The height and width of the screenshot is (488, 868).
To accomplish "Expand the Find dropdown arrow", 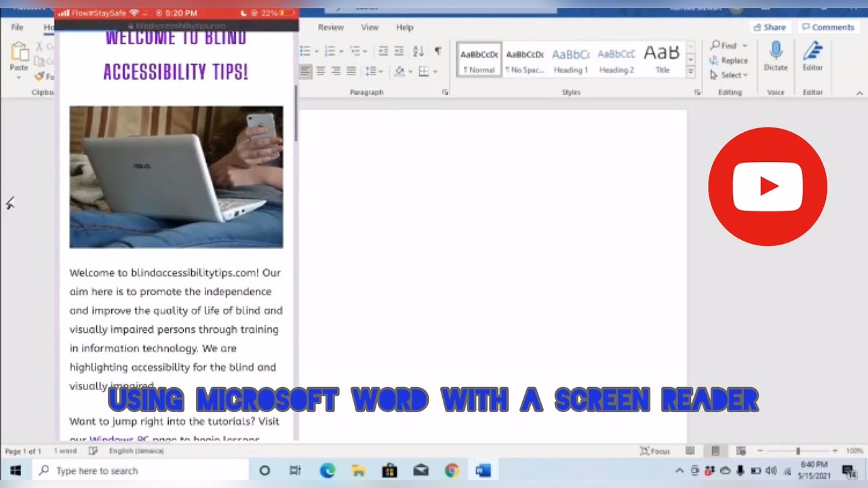I will tap(745, 45).
